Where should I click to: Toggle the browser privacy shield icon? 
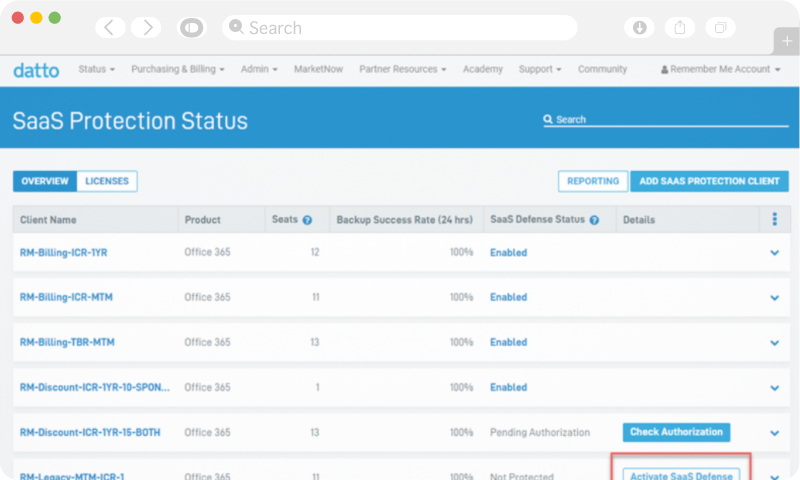[191, 28]
